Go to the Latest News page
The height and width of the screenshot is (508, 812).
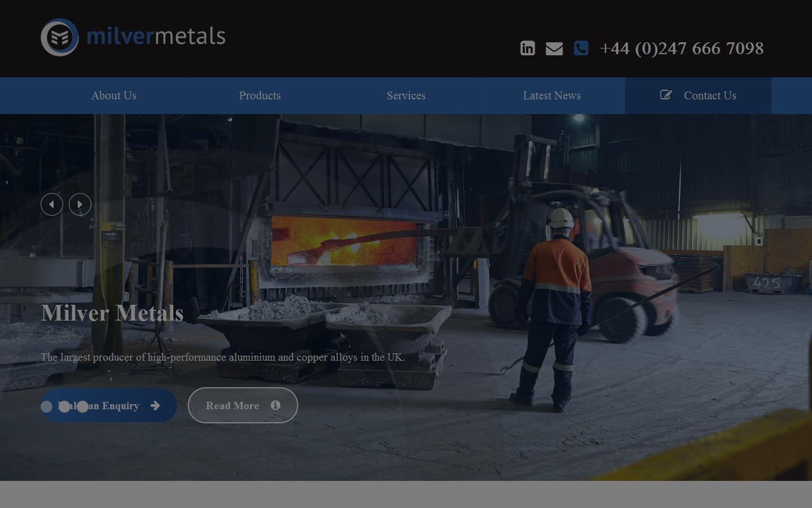[x=551, y=95]
